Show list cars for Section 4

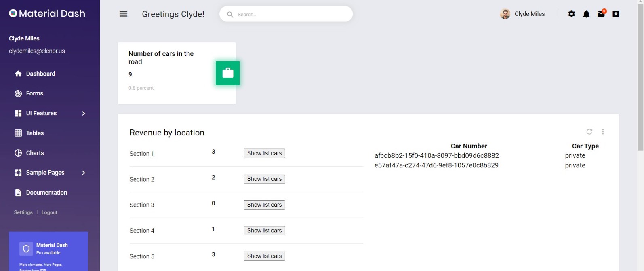pyautogui.click(x=264, y=230)
